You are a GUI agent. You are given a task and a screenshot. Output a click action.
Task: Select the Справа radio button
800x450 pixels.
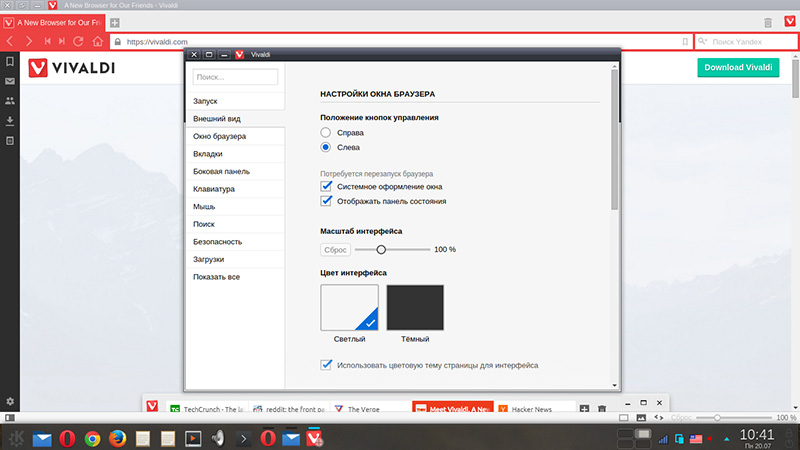326,133
